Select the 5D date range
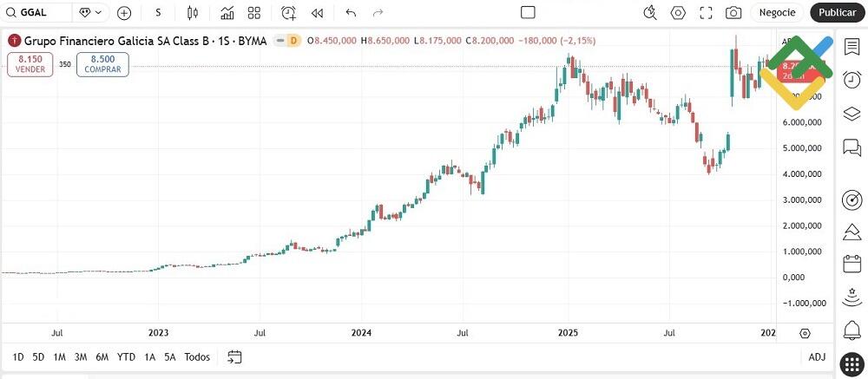Viewport: 868px width, 379px height. [38, 356]
